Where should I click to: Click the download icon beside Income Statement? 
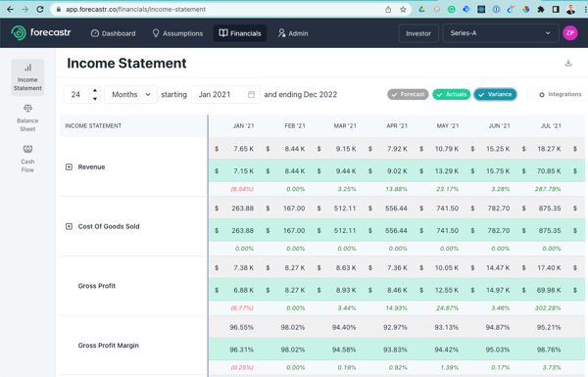click(x=568, y=63)
